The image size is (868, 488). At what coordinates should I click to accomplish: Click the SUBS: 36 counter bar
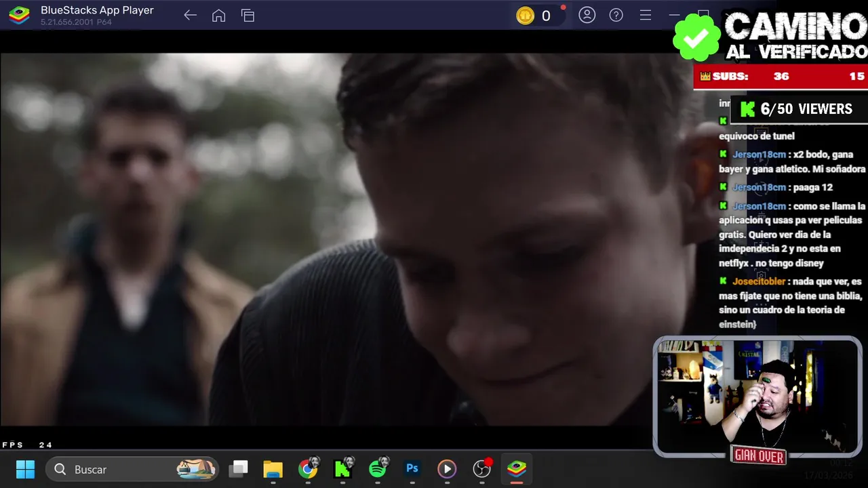click(x=781, y=77)
